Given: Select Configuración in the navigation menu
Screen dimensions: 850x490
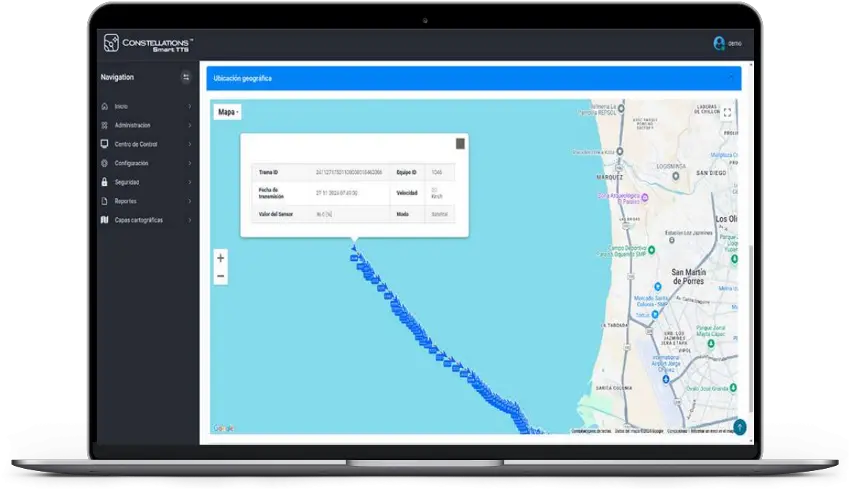Looking at the screenshot, I should coord(131,163).
